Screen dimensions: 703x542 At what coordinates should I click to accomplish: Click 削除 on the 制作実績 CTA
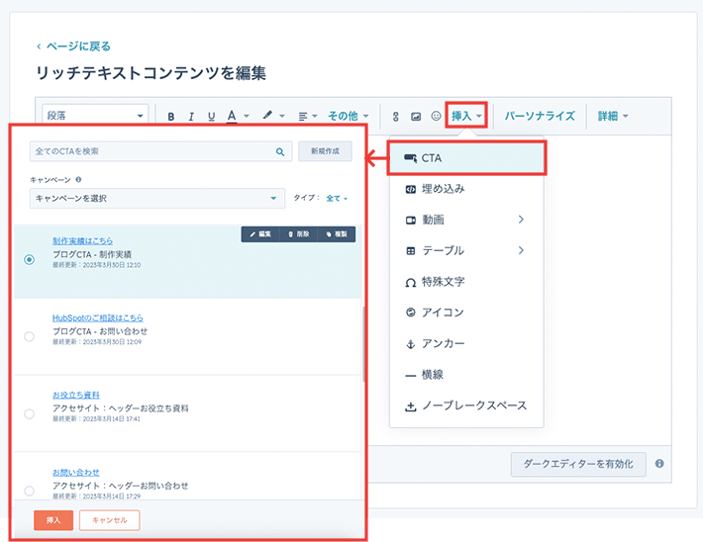(299, 234)
